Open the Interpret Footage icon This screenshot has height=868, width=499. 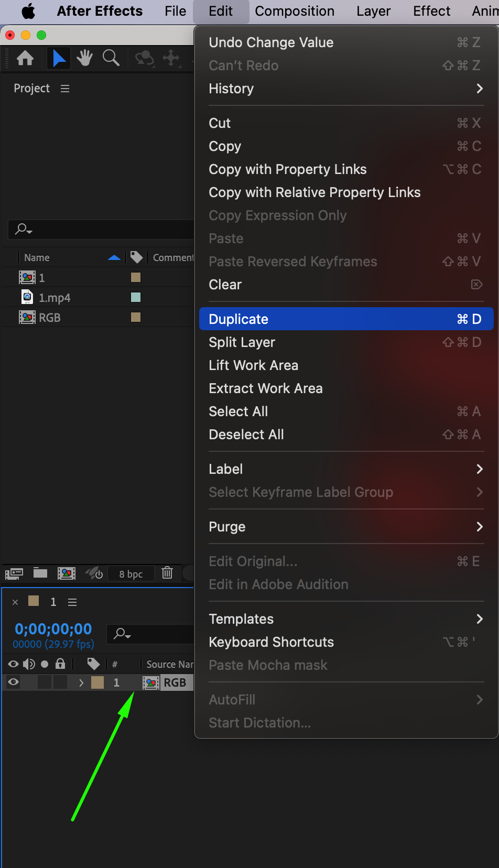tap(14, 573)
